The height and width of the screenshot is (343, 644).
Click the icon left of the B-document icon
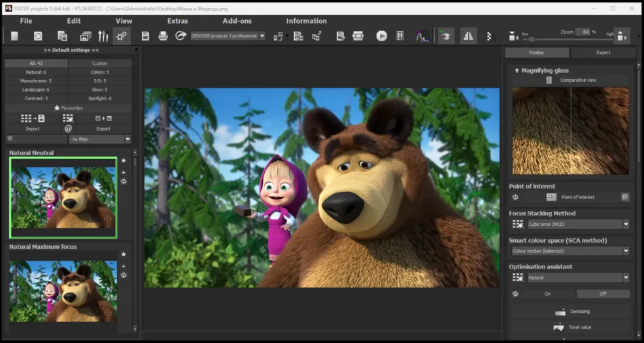tap(316, 36)
